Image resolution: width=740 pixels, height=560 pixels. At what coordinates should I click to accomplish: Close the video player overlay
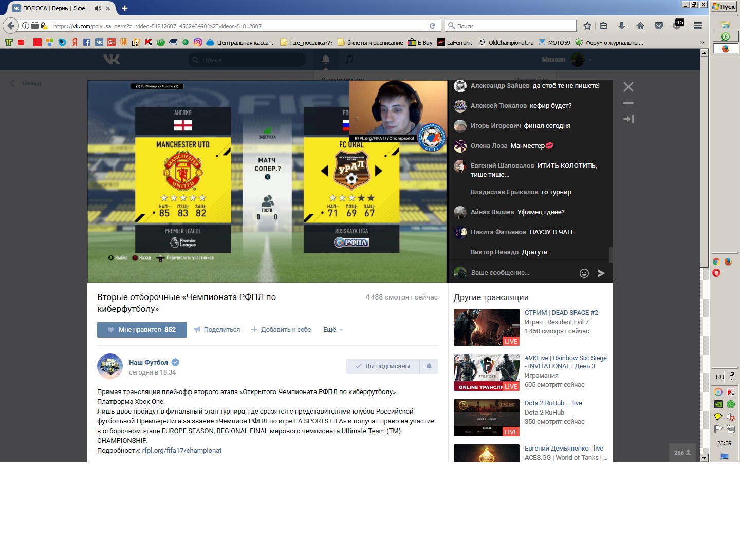(628, 87)
